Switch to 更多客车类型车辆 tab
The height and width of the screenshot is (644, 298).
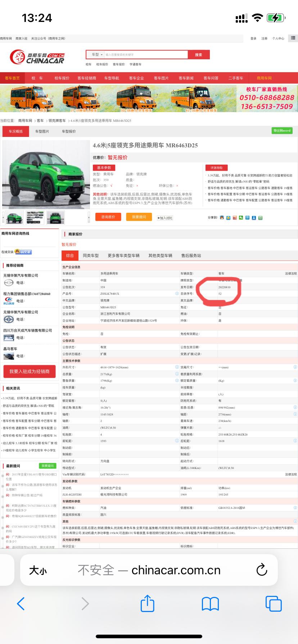[x=123, y=256]
